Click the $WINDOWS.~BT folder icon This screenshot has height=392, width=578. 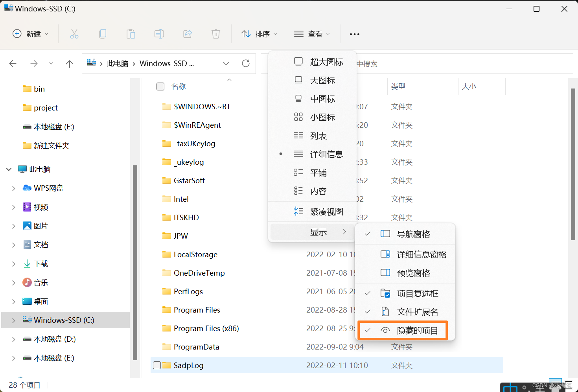167,107
